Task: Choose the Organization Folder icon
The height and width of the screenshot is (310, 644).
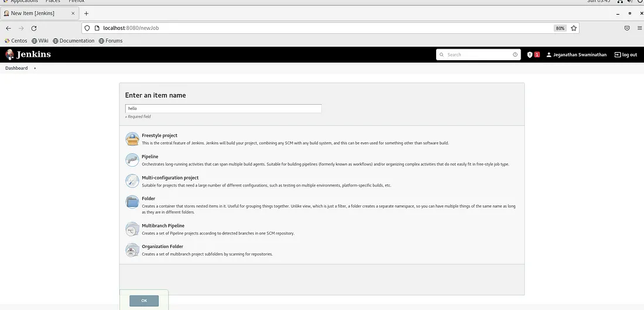Action: 132,250
